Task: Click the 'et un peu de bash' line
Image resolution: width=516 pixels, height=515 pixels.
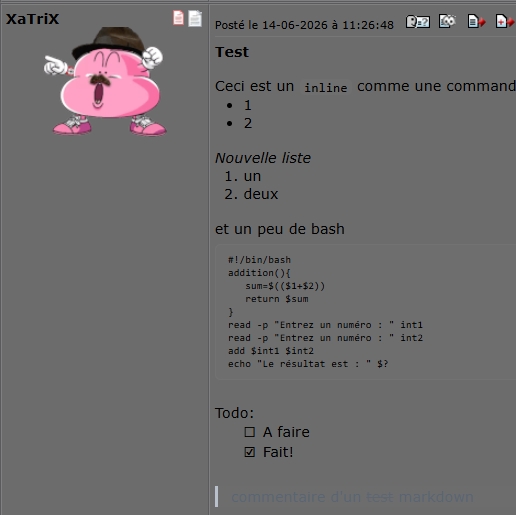Action: [280, 229]
